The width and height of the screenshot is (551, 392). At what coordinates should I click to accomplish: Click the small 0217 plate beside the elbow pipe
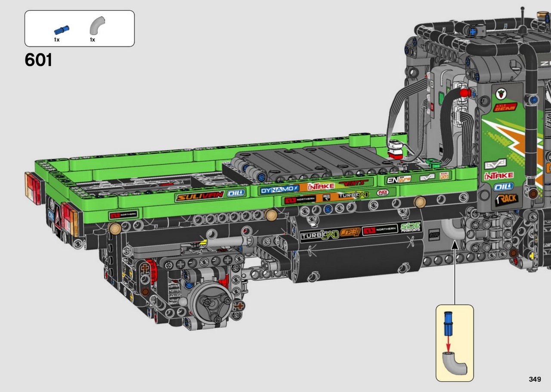click(x=433, y=236)
